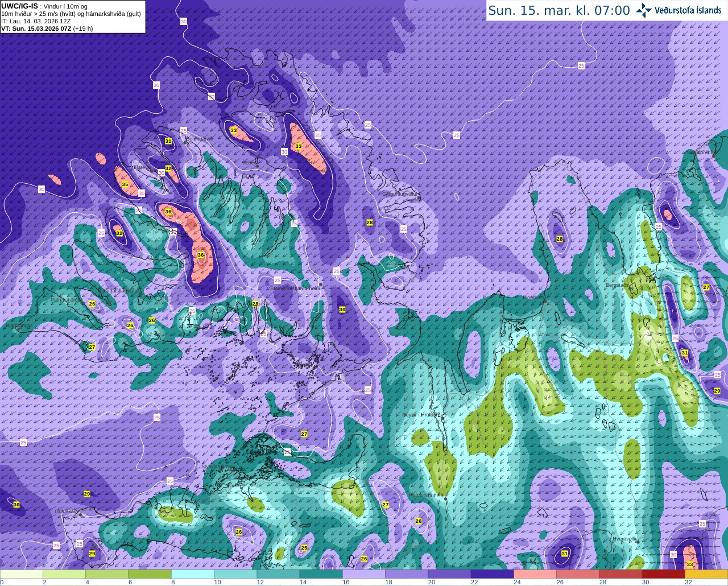The height and width of the screenshot is (586, 728).
Task: Select the 24–26 m/s legend swatch
Action: tap(535, 574)
